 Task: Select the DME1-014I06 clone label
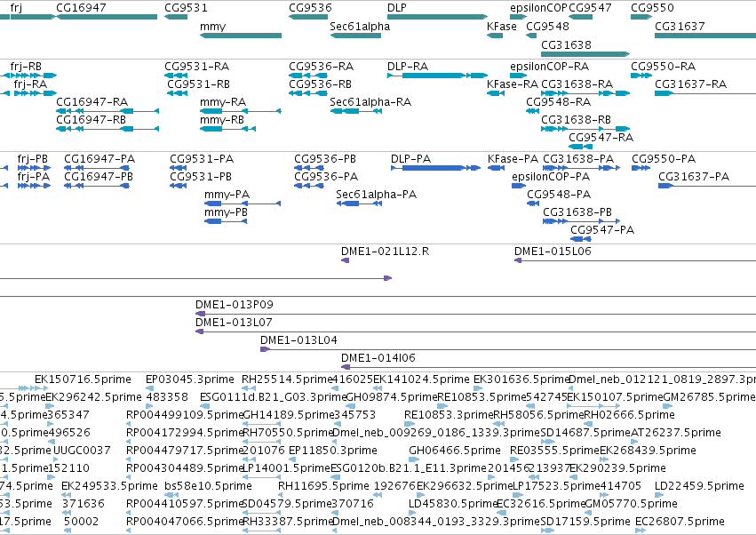pyautogui.click(x=378, y=358)
